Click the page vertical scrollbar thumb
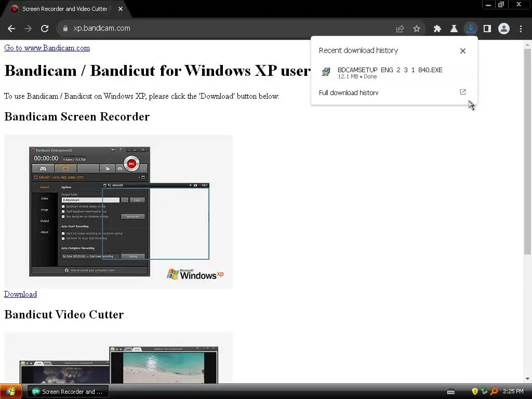Screen dimensions: 532x399 coord(527,151)
